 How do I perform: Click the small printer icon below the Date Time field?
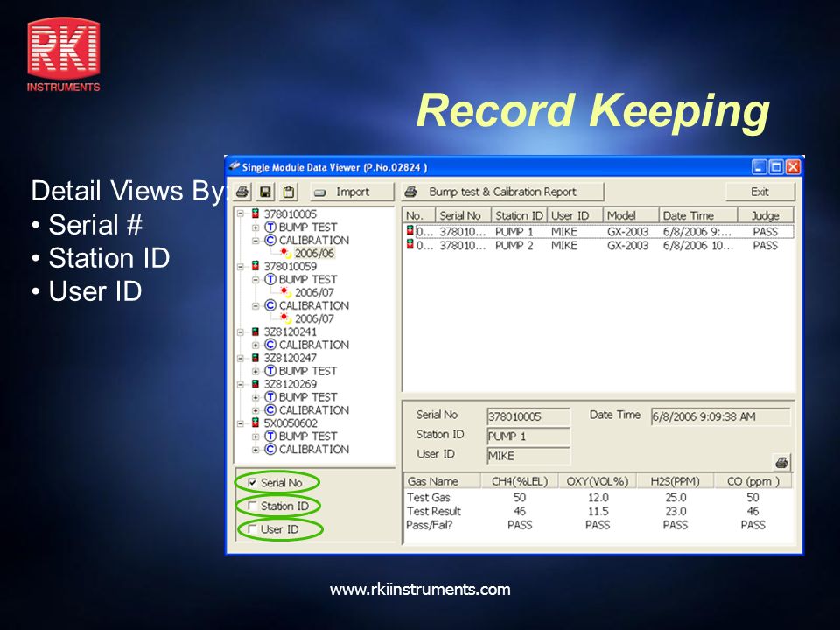781,462
